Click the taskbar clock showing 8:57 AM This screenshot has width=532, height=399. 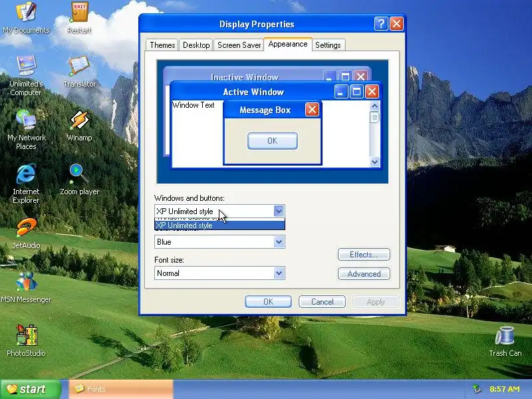(x=505, y=389)
